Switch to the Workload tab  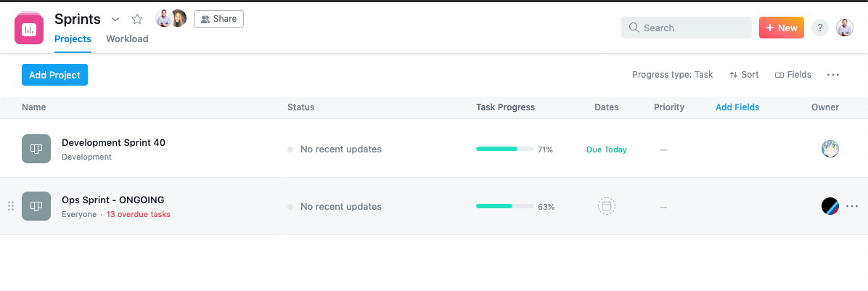point(127,39)
